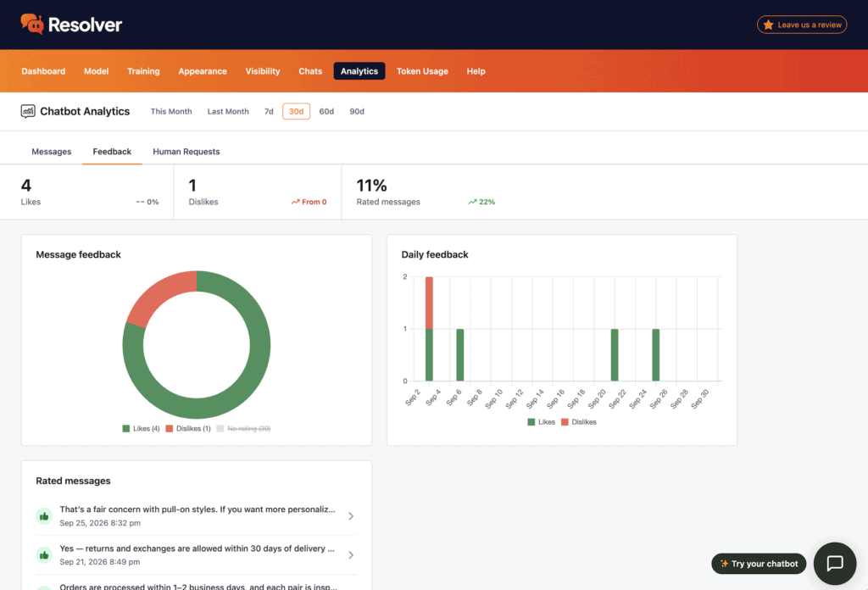Click the red dislike bar on Sep 3

coord(429,303)
